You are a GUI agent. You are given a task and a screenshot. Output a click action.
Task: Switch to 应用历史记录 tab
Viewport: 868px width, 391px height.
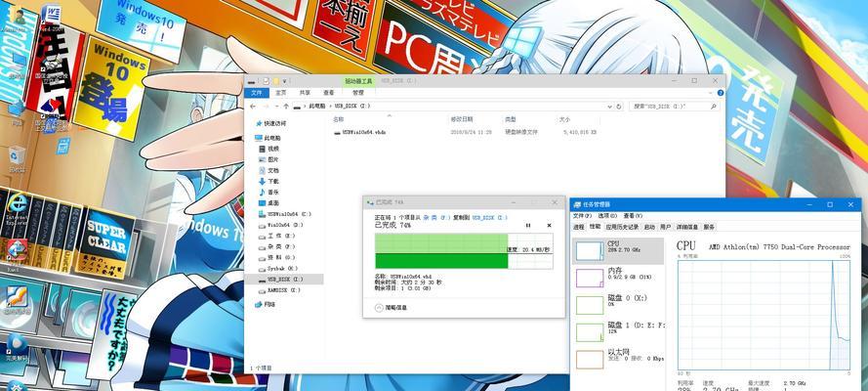pos(622,227)
